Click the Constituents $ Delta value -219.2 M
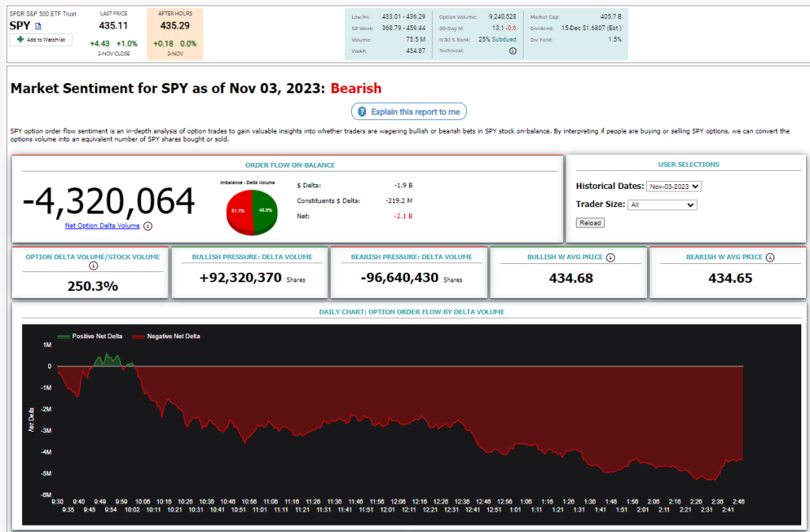The image size is (810, 532). click(399, 201)
